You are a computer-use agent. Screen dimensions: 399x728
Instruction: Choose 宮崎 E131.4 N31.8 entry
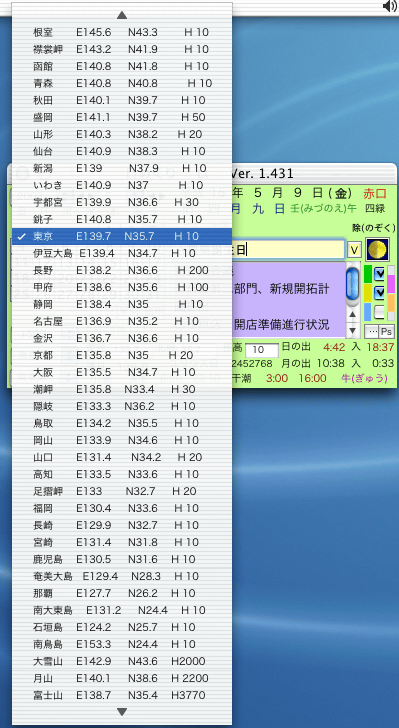(x=122, y=542)
